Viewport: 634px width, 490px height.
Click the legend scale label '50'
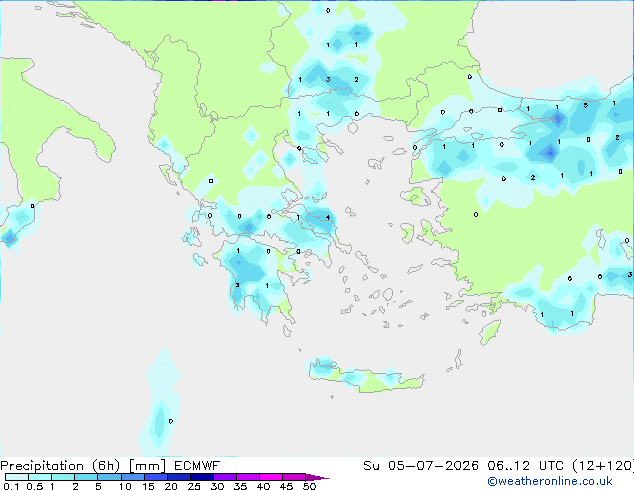(309, 486)
